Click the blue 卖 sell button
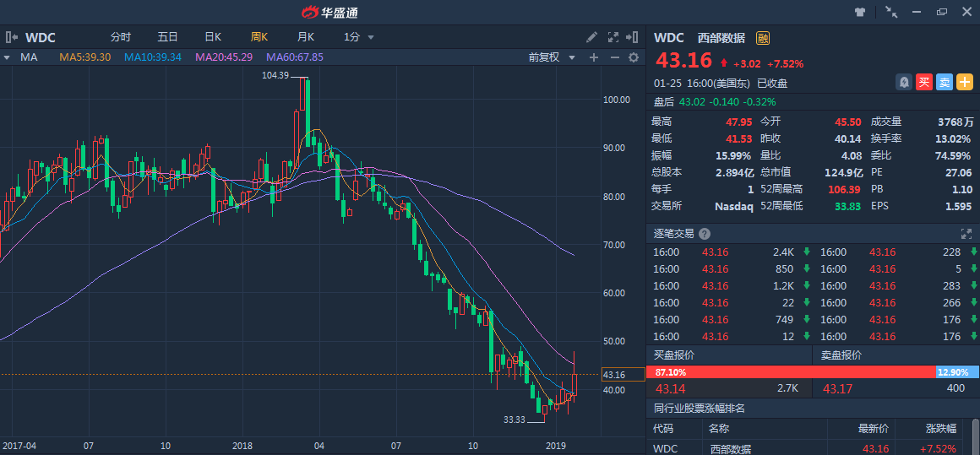 (945, 82)
